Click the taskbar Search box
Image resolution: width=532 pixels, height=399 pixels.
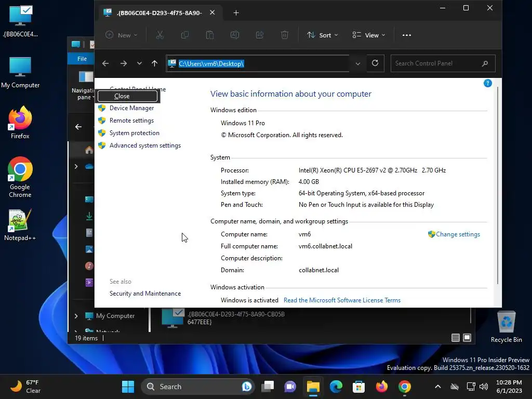tap(197, 387)
